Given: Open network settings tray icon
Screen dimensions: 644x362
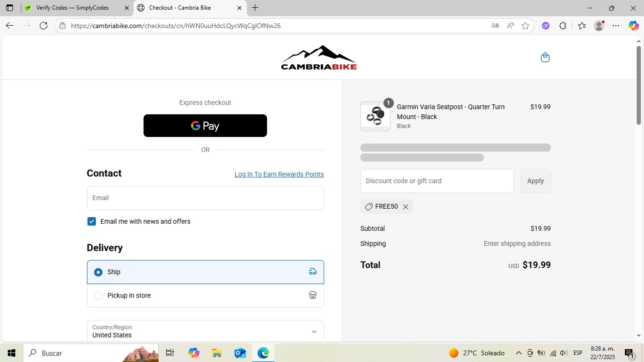Looking at the screenshot, I should point(553,353).
